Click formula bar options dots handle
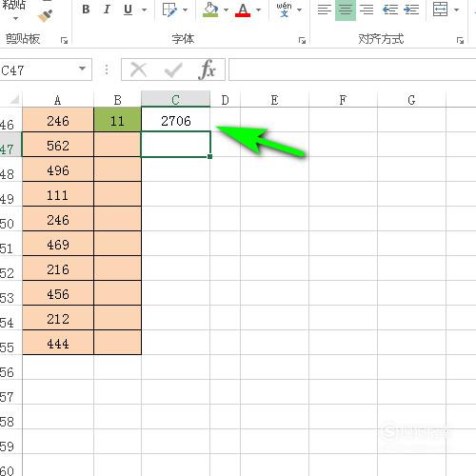Viewport: 476px width, 476px height. 107,69
